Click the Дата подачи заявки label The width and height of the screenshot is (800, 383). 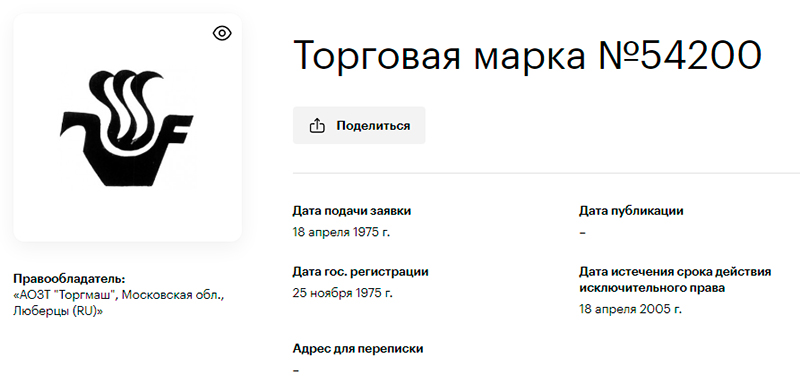pyautogui.click(x=352, y=211)
